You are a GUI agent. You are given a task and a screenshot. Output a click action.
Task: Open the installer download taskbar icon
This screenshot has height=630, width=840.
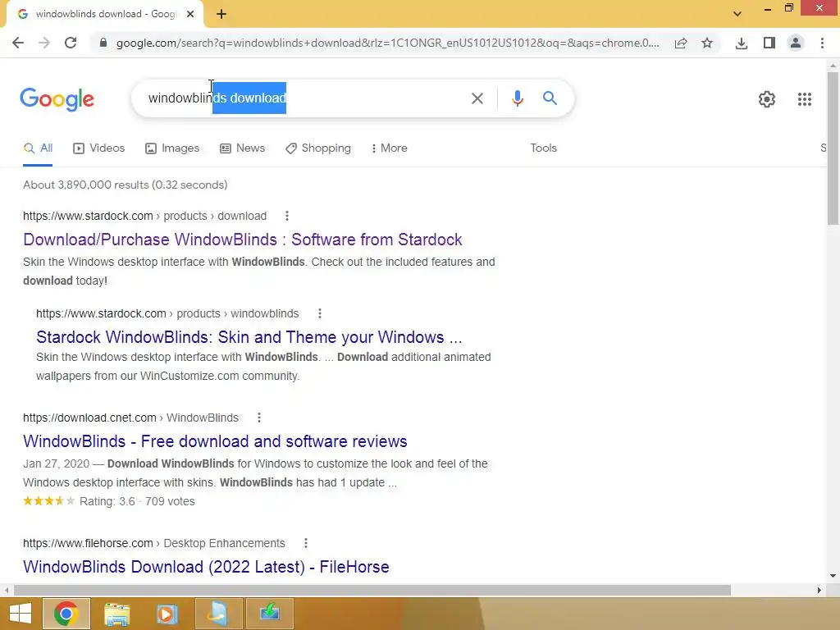[269, 613]
